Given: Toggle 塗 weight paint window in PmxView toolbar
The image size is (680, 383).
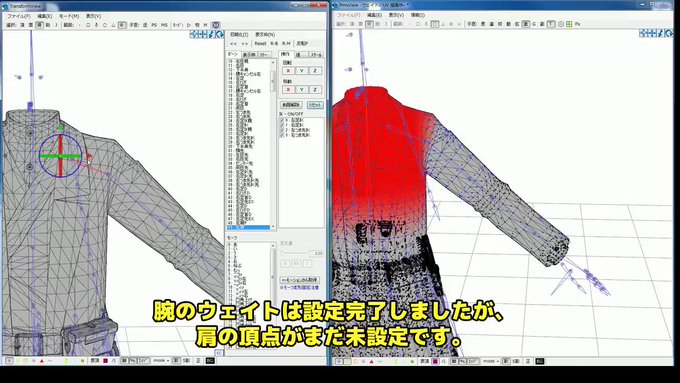Looking at the screenshot, I should (525, 24).
